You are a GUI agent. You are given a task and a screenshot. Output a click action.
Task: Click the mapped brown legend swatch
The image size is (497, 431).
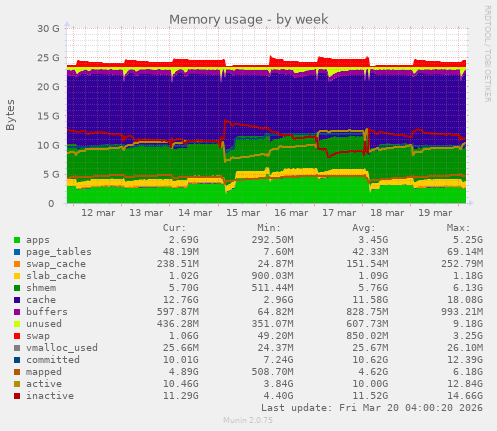[x=17, y=372]
